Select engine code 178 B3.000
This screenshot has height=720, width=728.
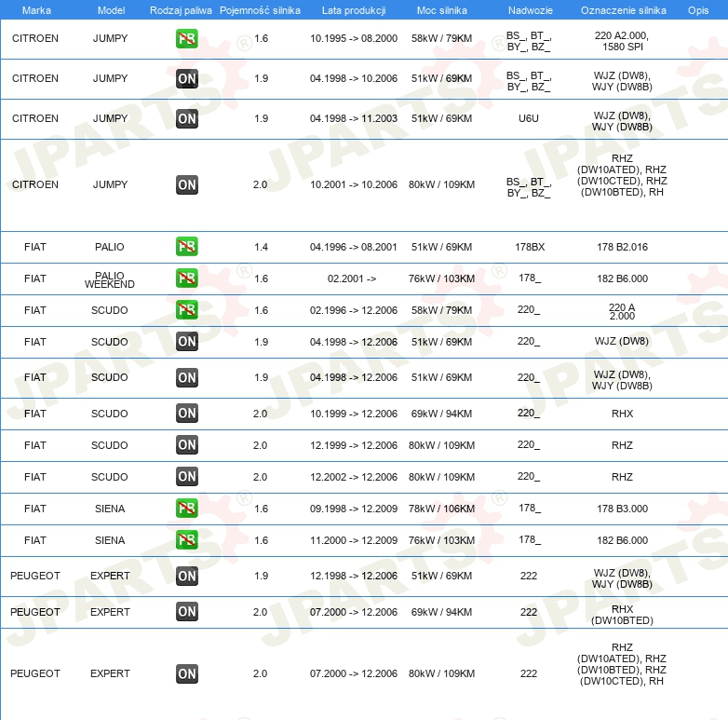(x=622, y=509)
